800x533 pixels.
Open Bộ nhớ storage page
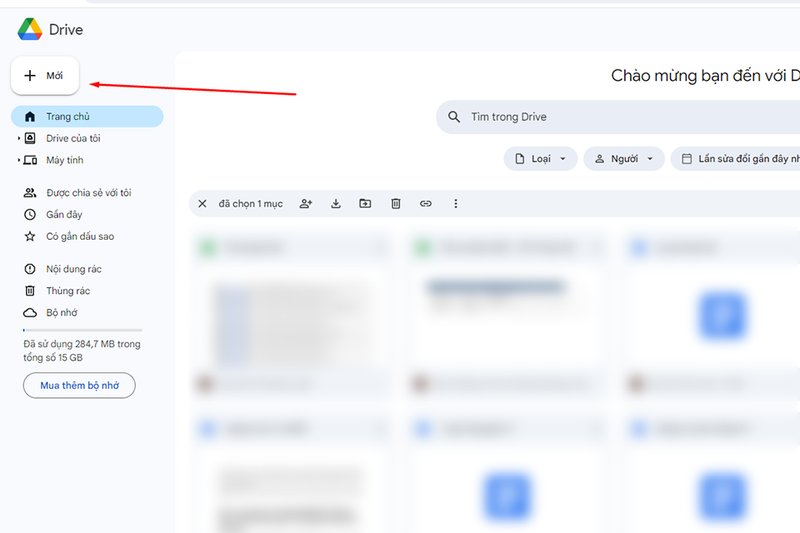pyautogui.click(x=62, y=312)
